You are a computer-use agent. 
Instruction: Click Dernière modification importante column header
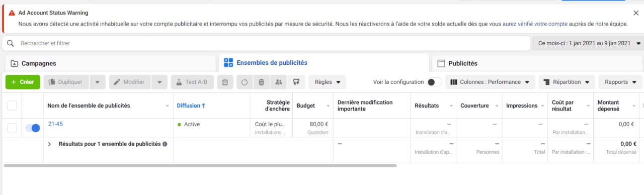pyautogui.click(x=372, y=106)
